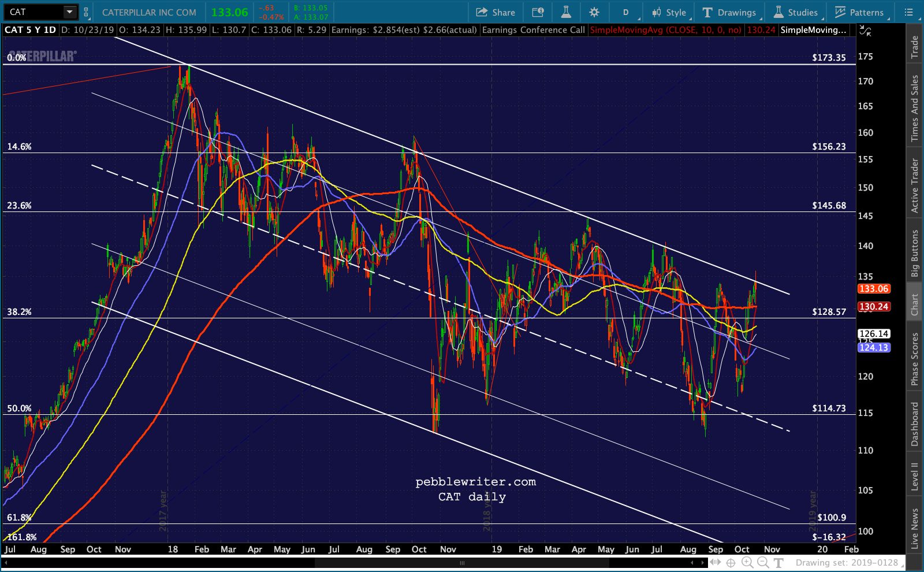The width and height of the screenshot is (924, 572).
Task: Click the CATERPILLAR INC COM company name
Action: pos(149,12)
